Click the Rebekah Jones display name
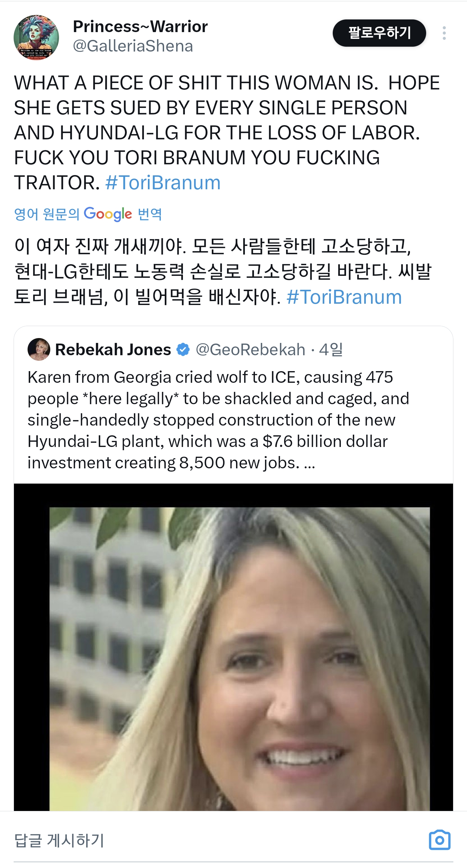This screenshot has height=868, width=467. click(113, 350)
